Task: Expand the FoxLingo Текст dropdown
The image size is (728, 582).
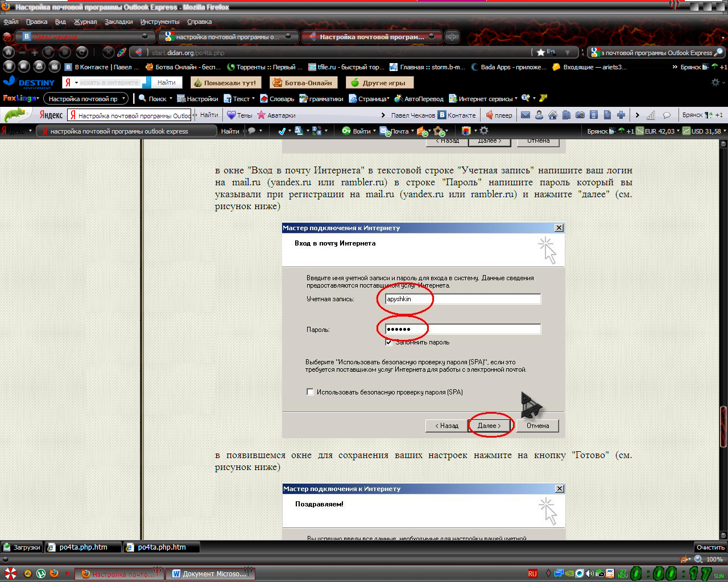Action: coord(253,98)
